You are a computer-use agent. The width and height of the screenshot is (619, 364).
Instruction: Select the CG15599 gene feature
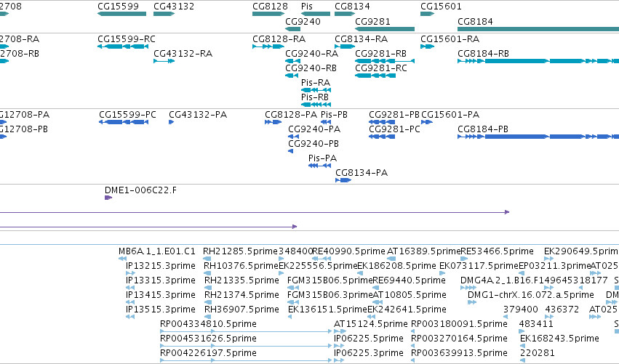(x=121, y=14)
